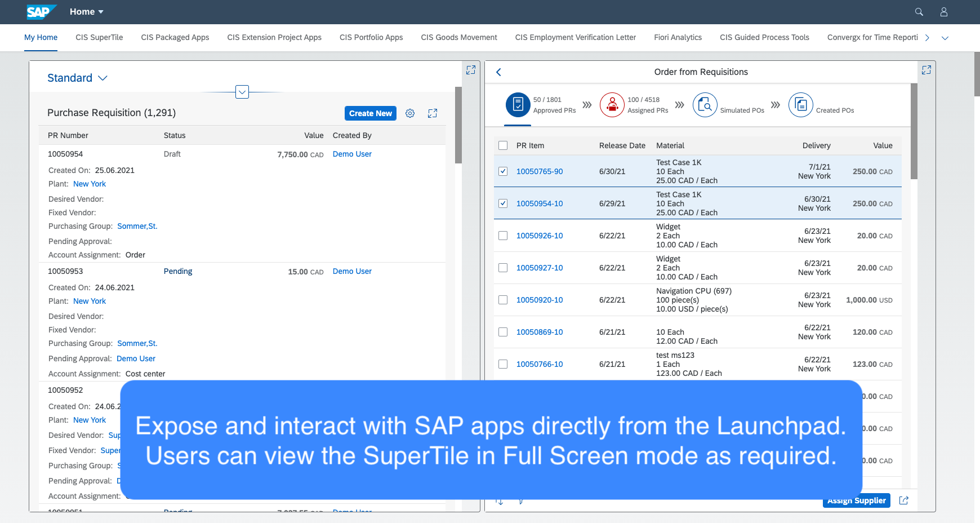Check PR item 10050927-10

pyautogui.click(x=503, y=268)
